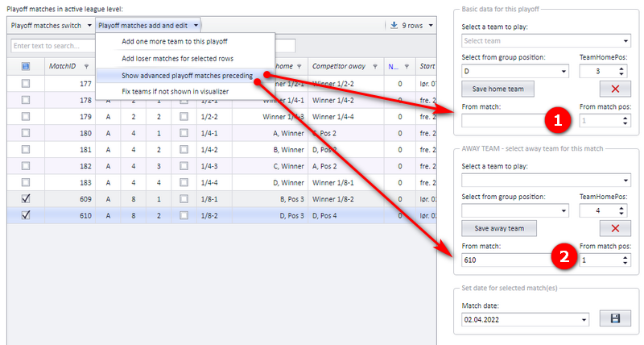
Task: Increase the away From match pos stepper
Action: coord(625,257)
